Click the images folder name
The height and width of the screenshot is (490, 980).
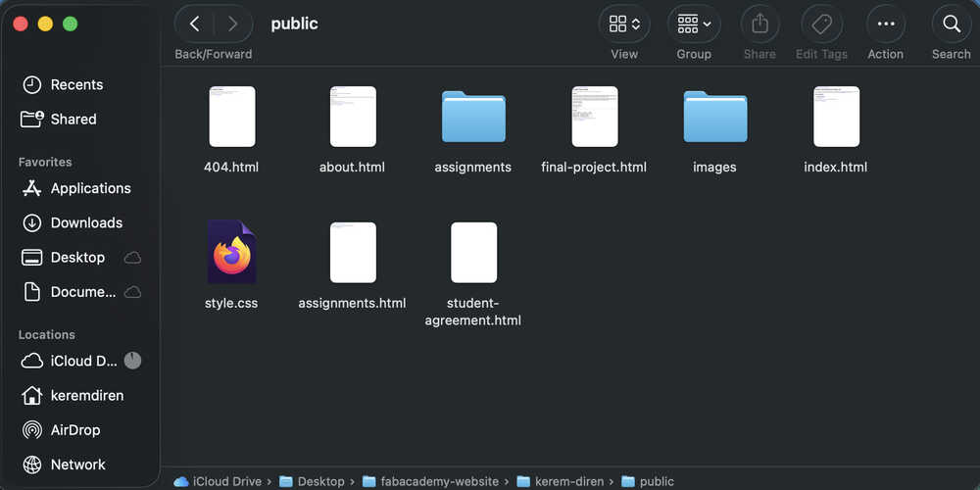(714, 168)
